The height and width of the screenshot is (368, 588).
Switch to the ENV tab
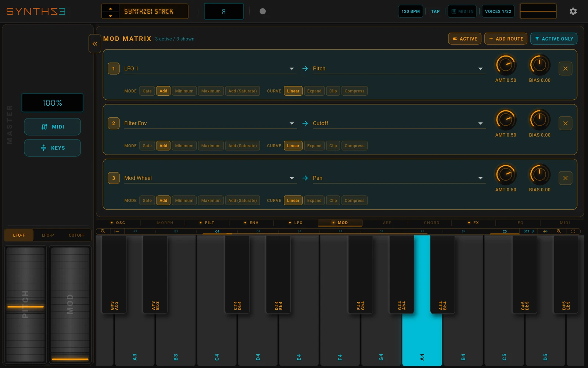pyautogui.click(x=251, y=223)
